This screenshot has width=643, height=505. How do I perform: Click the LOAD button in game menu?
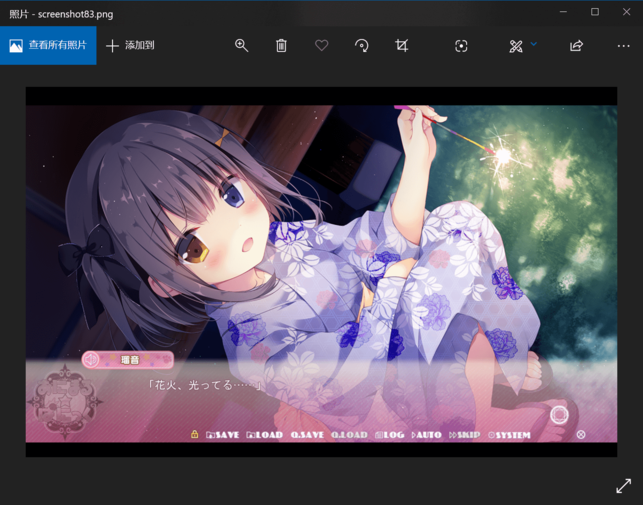pyautogui.click(x=265, y=435)
